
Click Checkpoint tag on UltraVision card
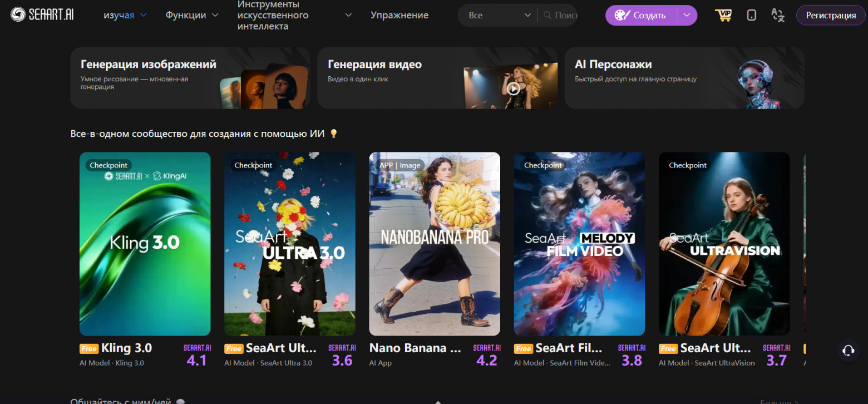tap(688, 165)
